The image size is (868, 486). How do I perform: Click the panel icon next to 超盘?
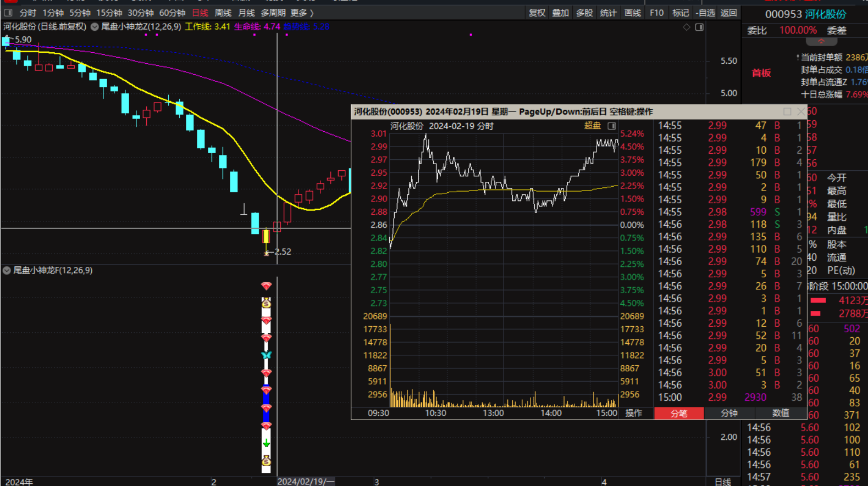pos(612,126)
